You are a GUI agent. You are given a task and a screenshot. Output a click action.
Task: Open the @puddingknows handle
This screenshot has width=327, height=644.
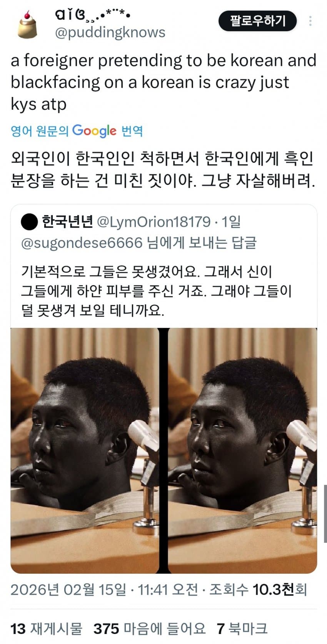tap(110, 32)
